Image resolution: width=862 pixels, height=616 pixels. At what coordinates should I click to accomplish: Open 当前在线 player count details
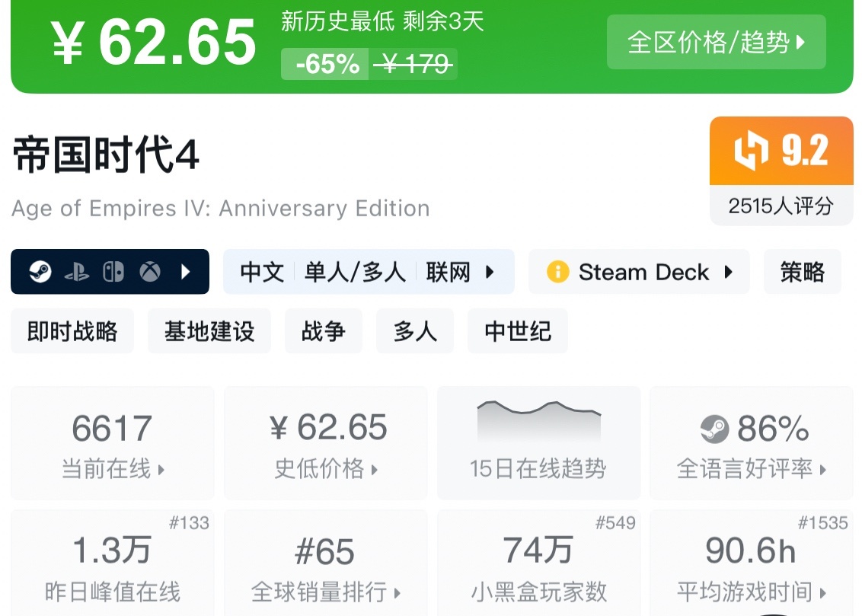113,443
